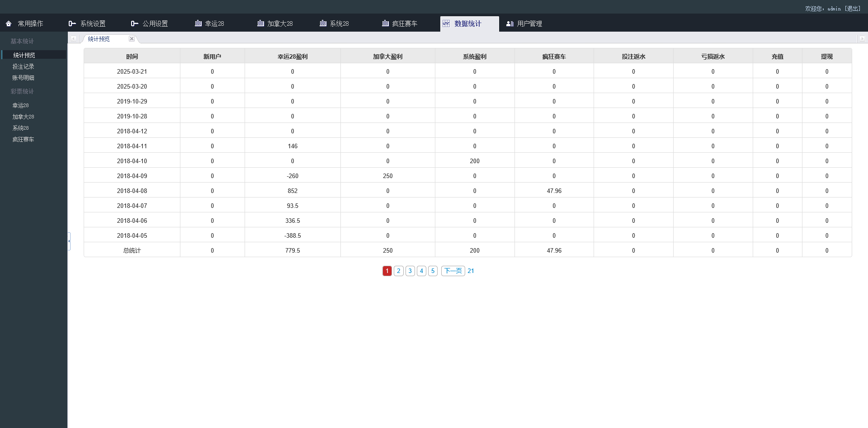The image size is (868, 428).
Task: Click the chart icon beside 疯狂赛车
Action: click(385, 23)
